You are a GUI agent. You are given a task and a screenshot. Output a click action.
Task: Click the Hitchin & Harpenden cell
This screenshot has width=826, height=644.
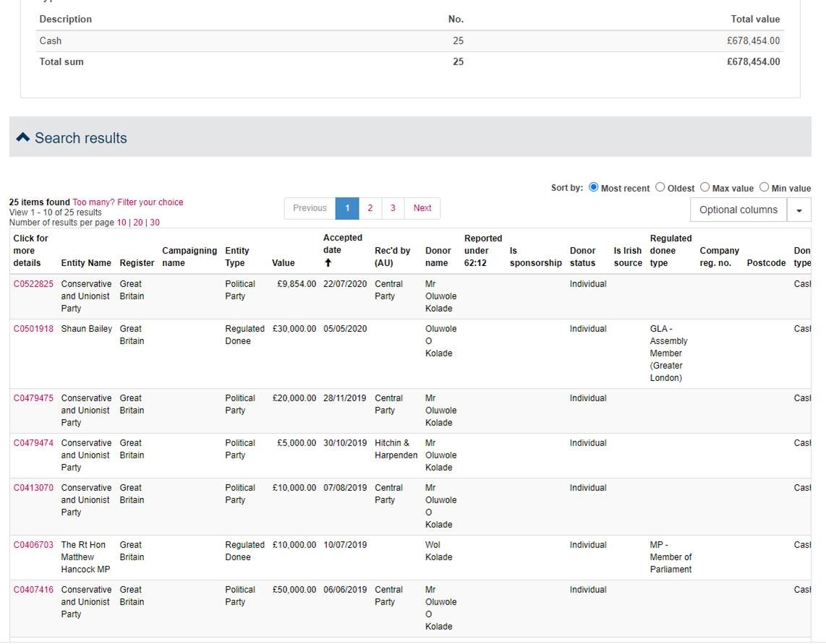(396, 449)
